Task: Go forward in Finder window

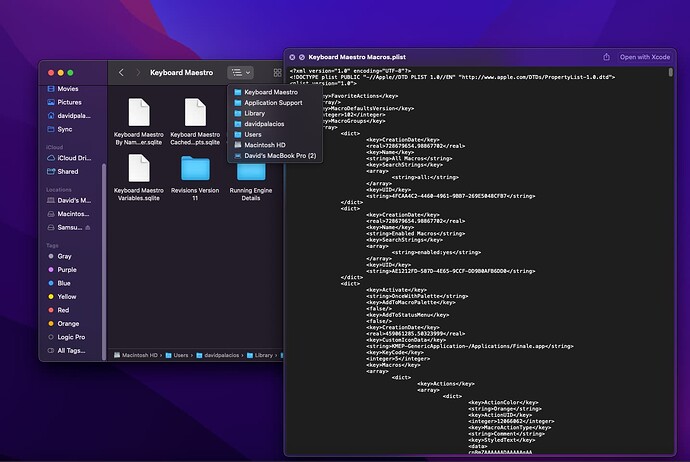Action: pyautogui.click(x=138, y=73)
